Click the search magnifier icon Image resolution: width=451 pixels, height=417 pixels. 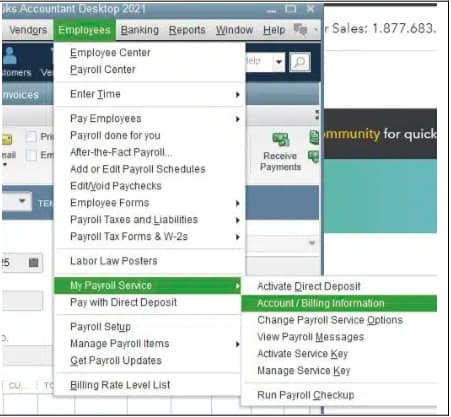(300, 62)
